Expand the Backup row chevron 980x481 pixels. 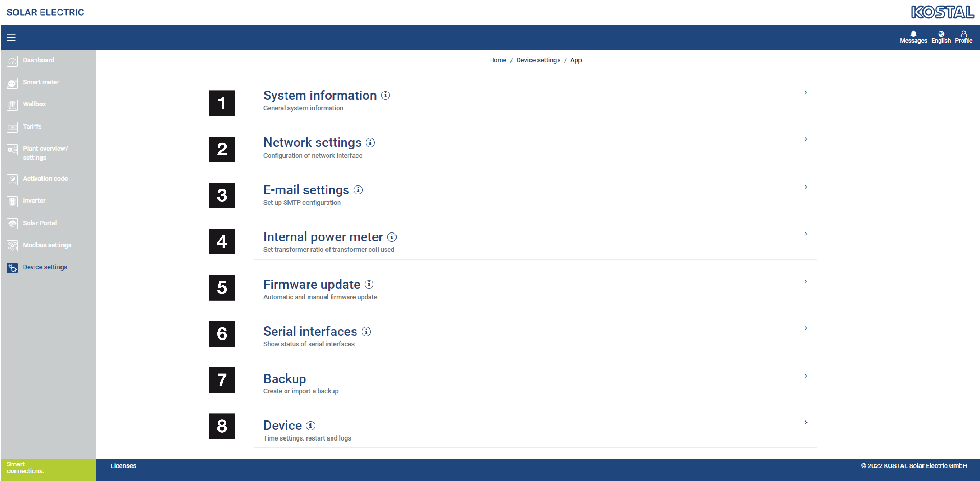805,376
